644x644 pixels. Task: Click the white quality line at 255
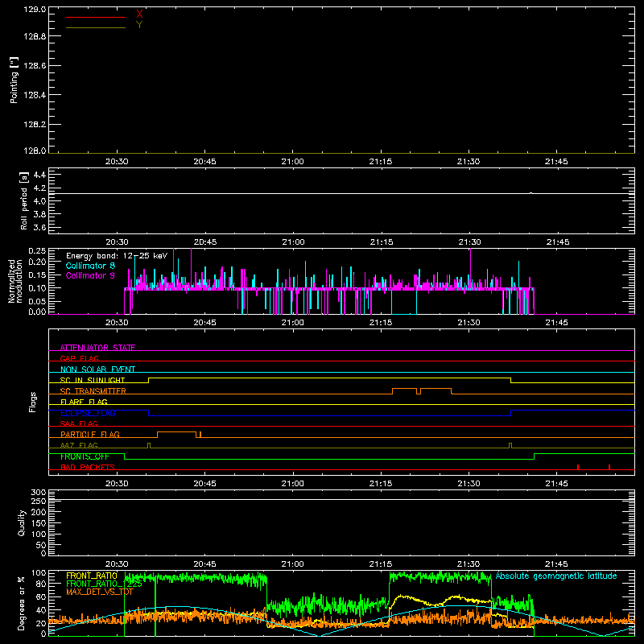coord(341,499)
